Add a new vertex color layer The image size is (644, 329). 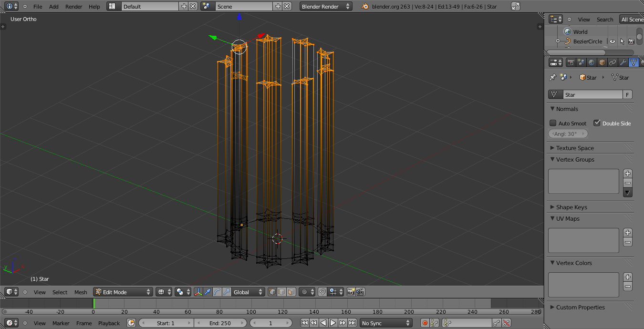coord(628,277)
